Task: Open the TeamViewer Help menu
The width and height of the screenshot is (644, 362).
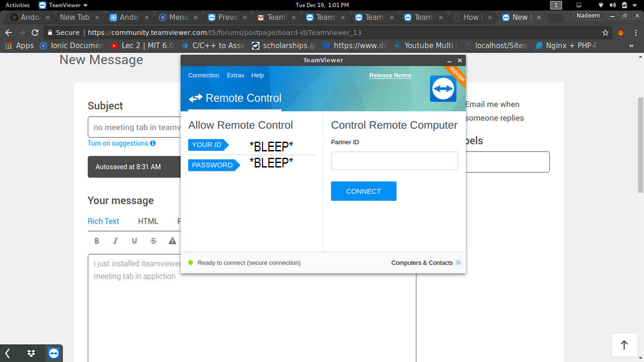Action: pyautogui.click(x=257, y=75)
